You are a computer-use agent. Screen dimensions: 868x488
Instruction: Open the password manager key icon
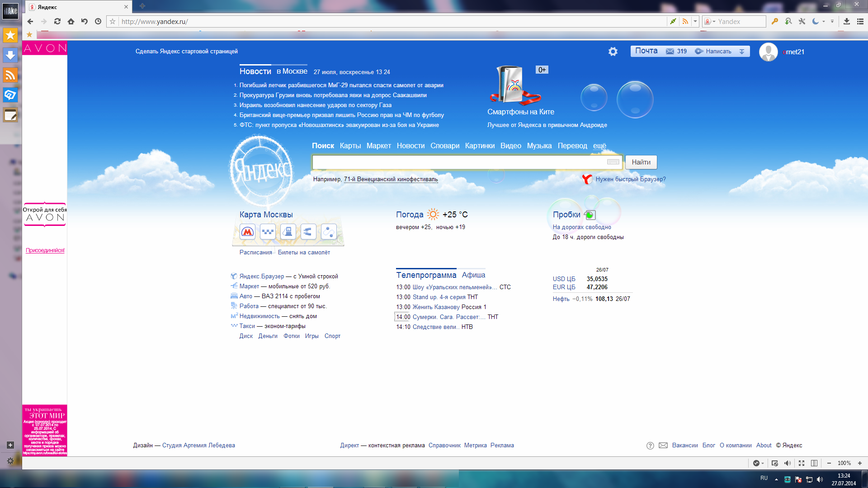775,21
